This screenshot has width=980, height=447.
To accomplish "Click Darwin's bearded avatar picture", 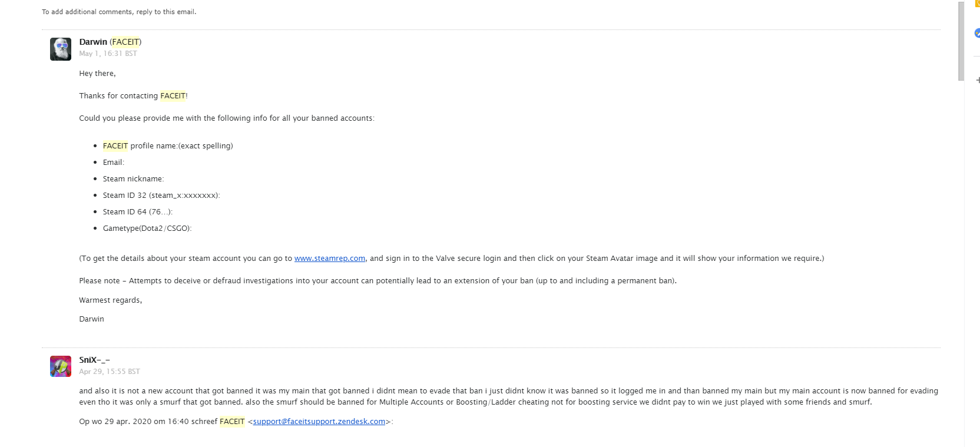I will pyautogui.click(x=61, y=49).
